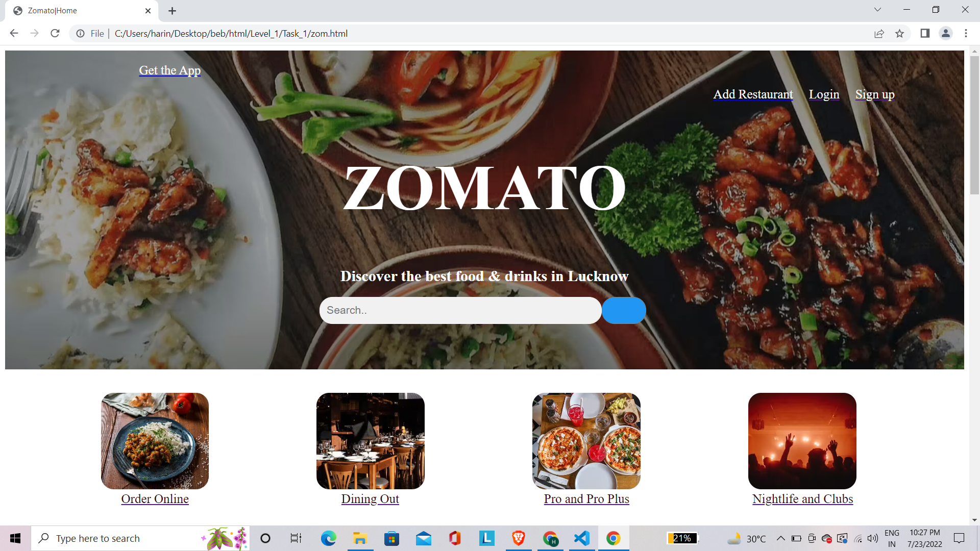Click the Search.. input field
The image size is (980, 551).
click(x=459, y=310)
